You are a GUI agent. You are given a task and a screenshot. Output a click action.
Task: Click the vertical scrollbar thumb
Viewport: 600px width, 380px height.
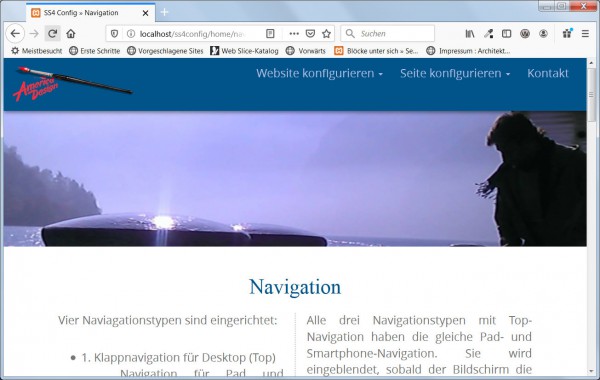pos(591,94)
